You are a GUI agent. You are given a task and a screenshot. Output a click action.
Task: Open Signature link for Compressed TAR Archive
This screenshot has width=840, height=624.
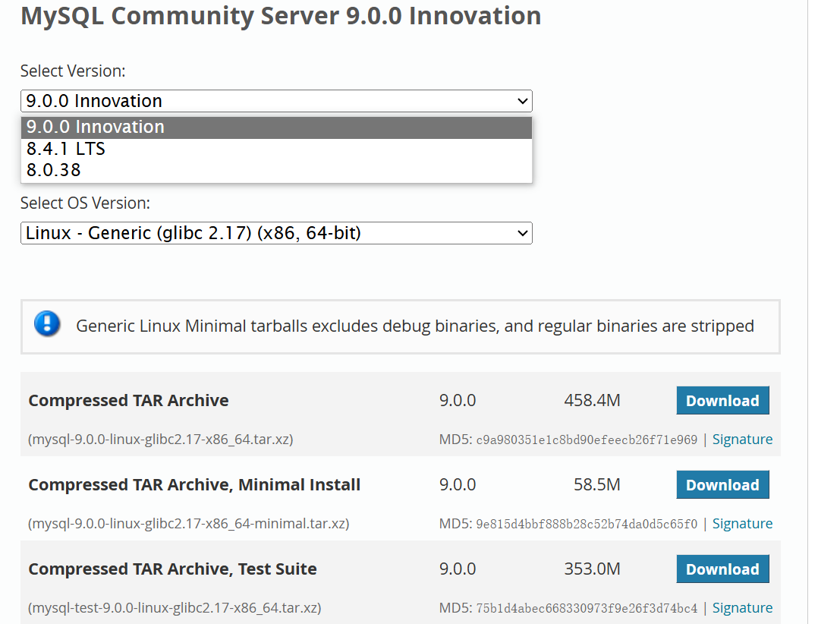(x=742, y=440)
